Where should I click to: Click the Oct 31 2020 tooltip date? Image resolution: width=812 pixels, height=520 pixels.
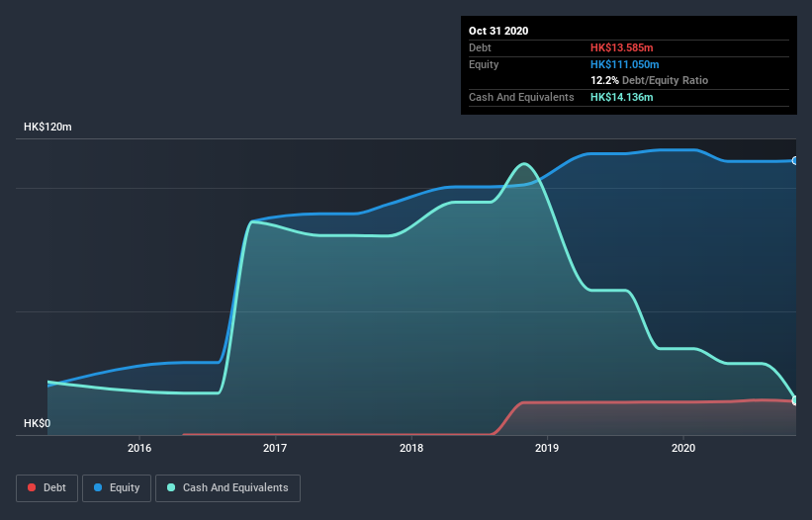pos(498,31)
